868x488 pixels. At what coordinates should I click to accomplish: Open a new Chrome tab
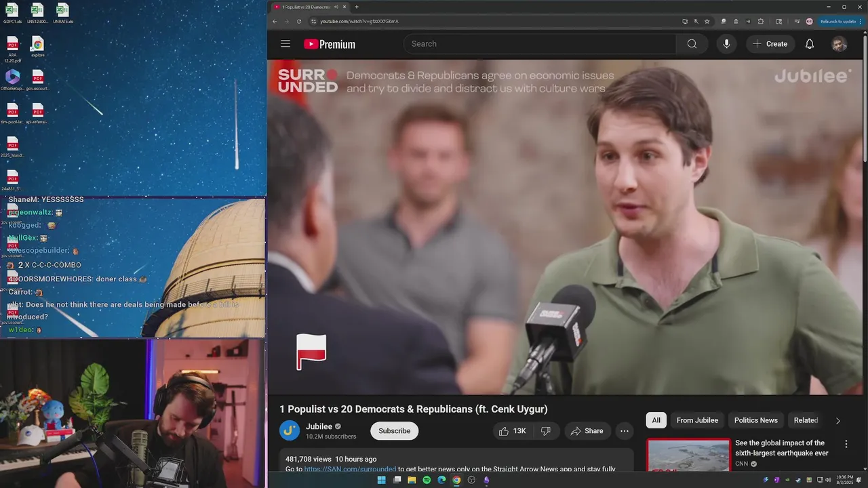tap(357, 7)
